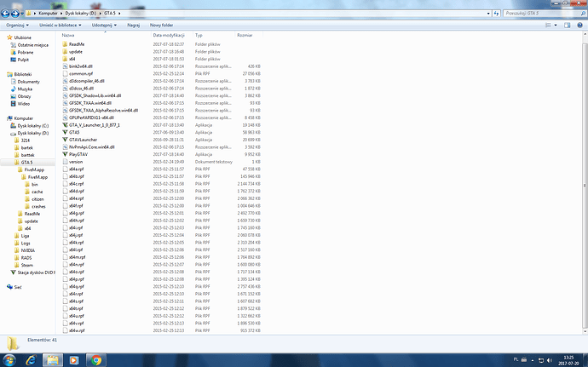Open Ostatnie miejsca in favorites
The width and height of the screenshot is (588, 367).
32,45
